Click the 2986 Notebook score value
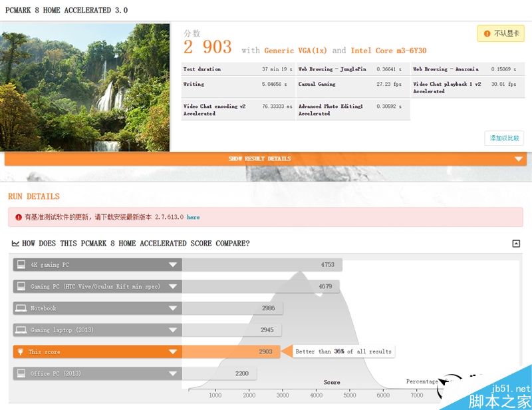532x410 pixels. pyautogui.click(x=269, y=308)
